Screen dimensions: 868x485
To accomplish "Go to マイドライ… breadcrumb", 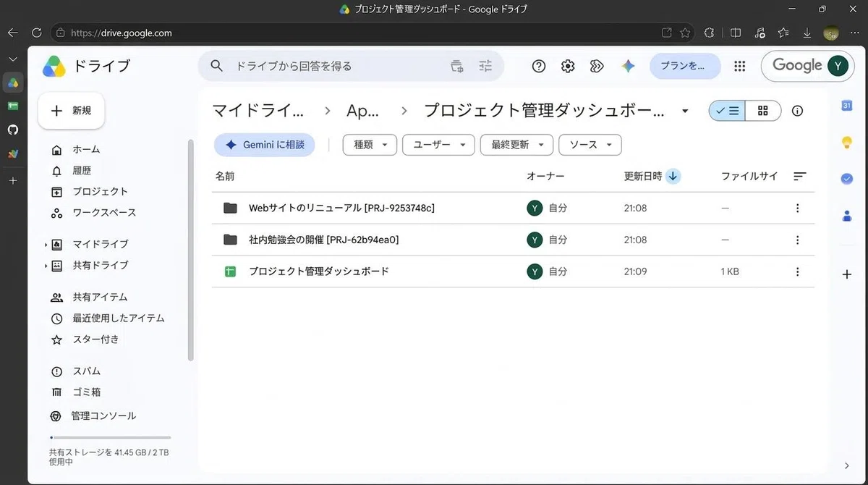I will pyautogui.click(x=258, y=111).
